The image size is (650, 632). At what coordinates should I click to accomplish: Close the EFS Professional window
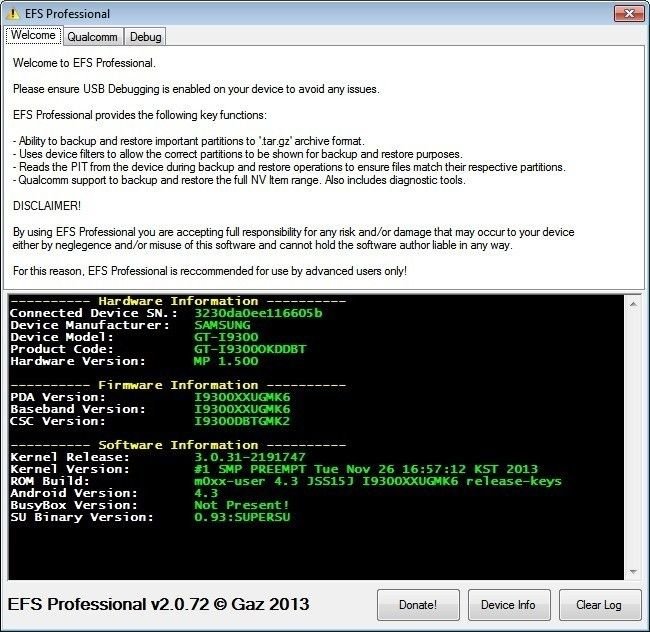[x=629, y=14]
